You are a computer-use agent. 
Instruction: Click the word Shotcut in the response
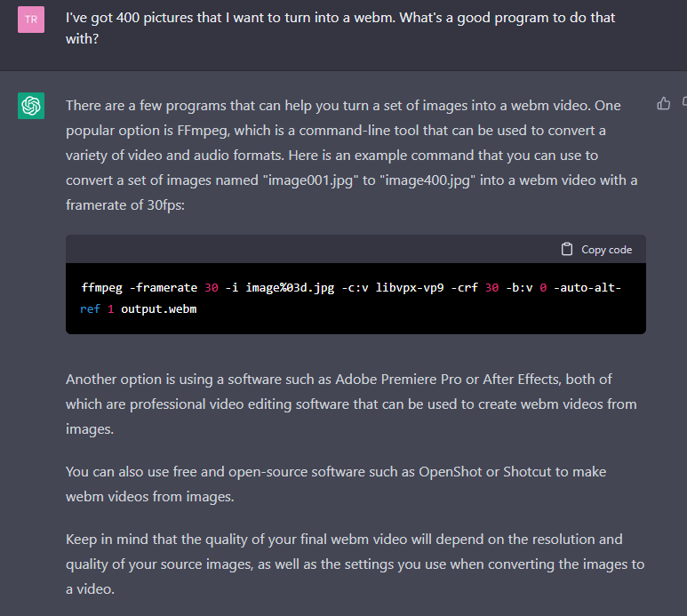[x=527, y=472]
